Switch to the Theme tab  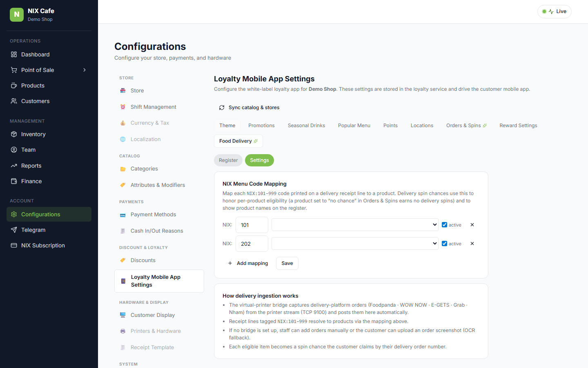tap(227, 126)
